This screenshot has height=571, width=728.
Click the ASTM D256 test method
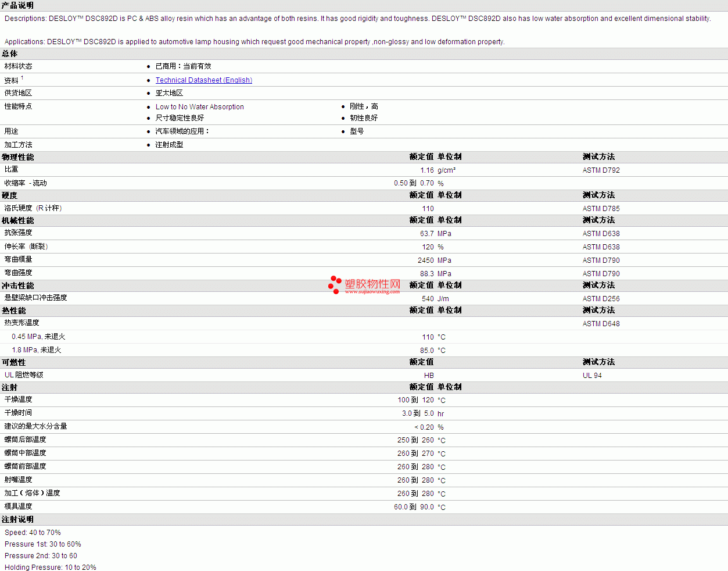click(601, 299)
